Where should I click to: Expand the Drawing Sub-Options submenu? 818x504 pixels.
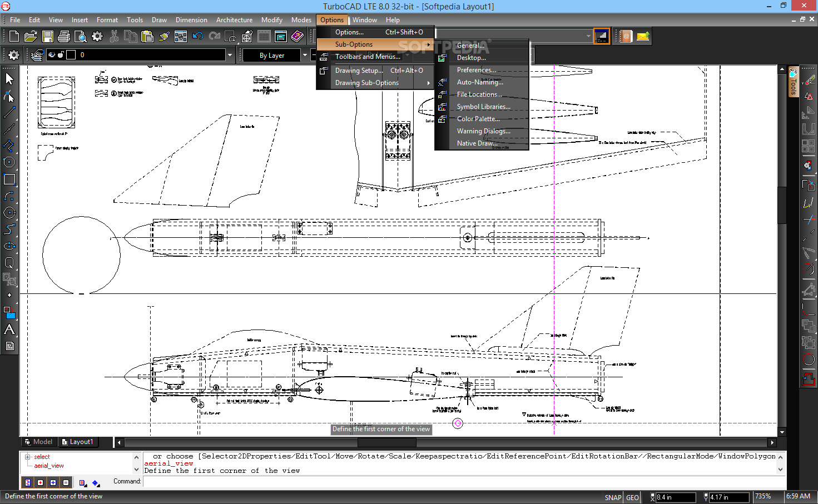pyautogui.click(x=375, y=83)
